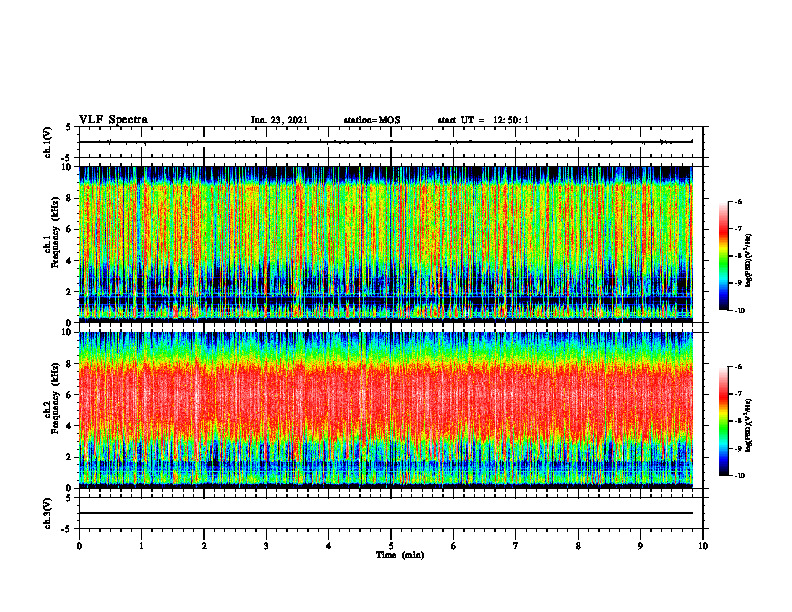This screenshot has height=612, width=792.
Task: Click the ch.3(V) waveform axis label
Action: click(x=48, y=513)
